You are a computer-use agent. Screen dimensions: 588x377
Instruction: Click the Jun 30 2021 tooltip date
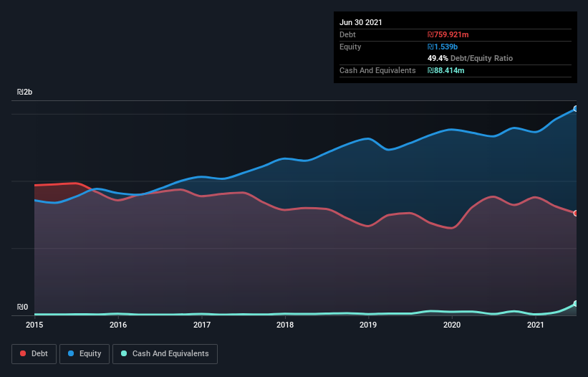click(x=361, y=22)
